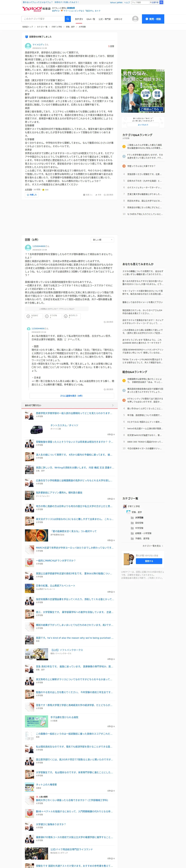Click the 占ってもらう link

[x=143, y=125]
